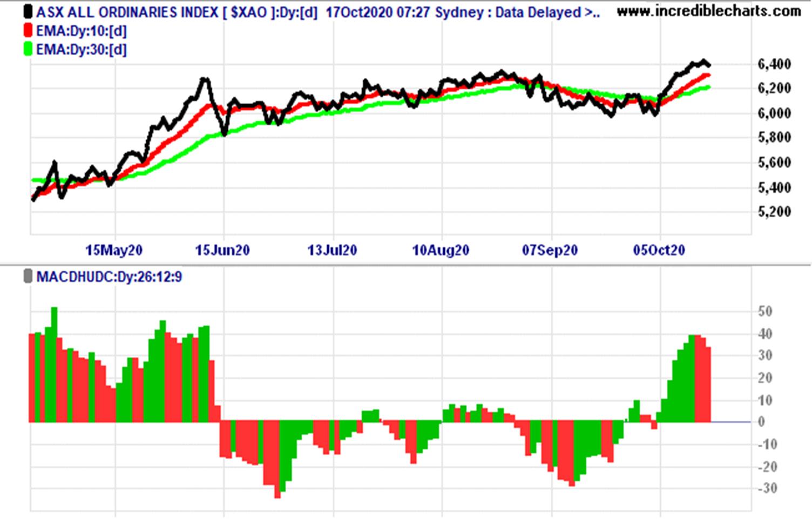Click the 13Jul20 date label

[x=332, y=250]
